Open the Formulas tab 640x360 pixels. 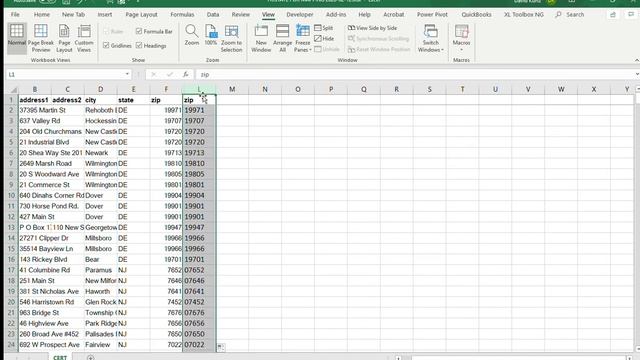tap(182, 14)
